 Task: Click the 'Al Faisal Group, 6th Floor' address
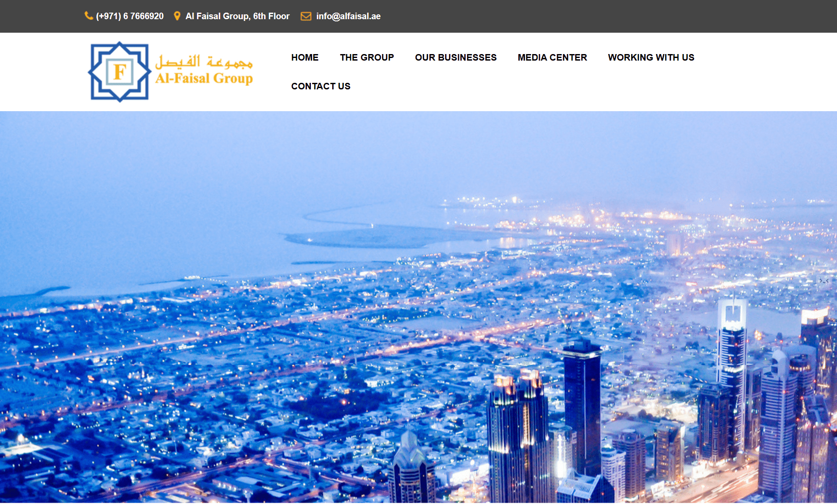(x=238, y=16)
